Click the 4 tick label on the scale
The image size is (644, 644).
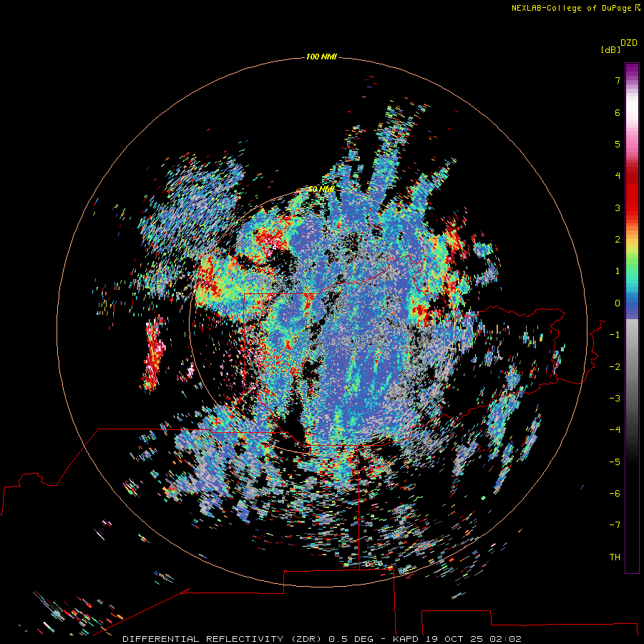tap(618, 176)
